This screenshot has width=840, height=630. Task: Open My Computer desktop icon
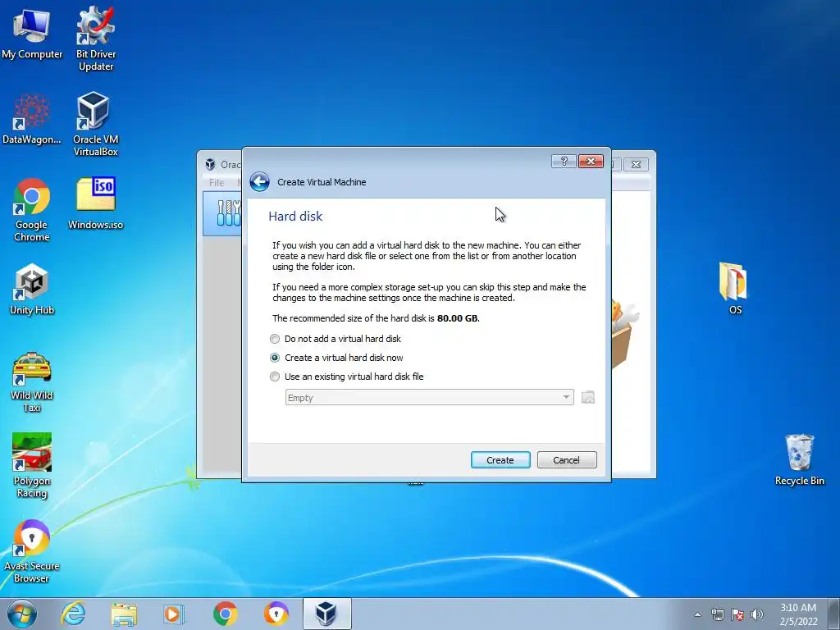(x=32, y=34)
